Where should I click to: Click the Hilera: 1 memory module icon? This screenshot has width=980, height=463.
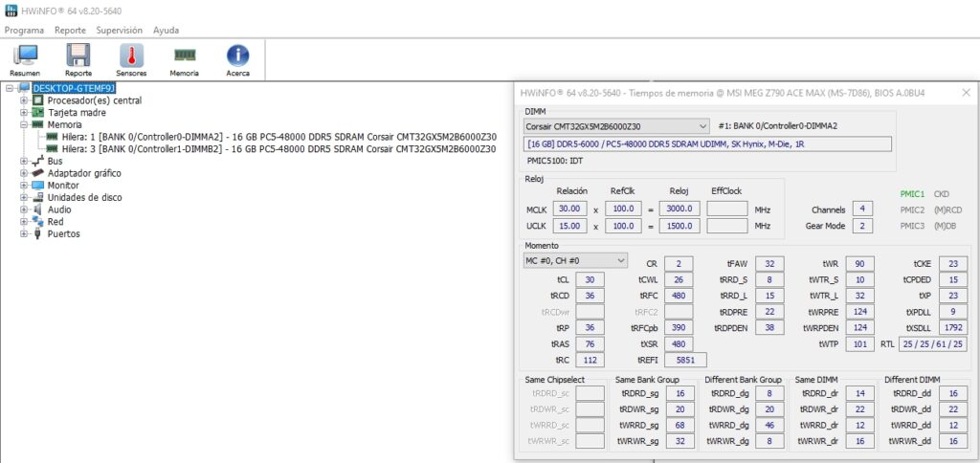(x=53, y=137)
